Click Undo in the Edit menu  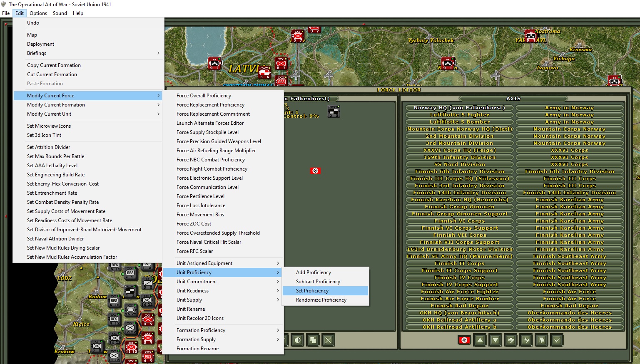[x=88, y=23]
